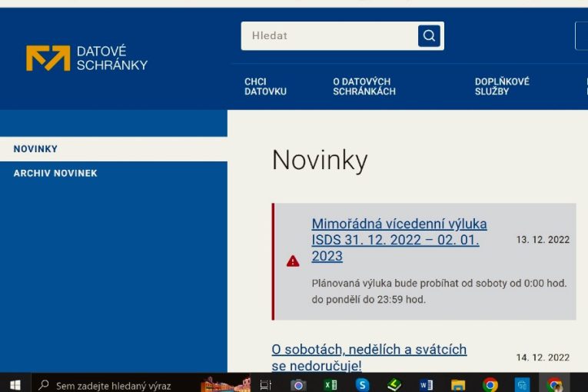588x392 pixels.
Task: Open the Camera app in taskbar
Action: [x=298, y=384]
